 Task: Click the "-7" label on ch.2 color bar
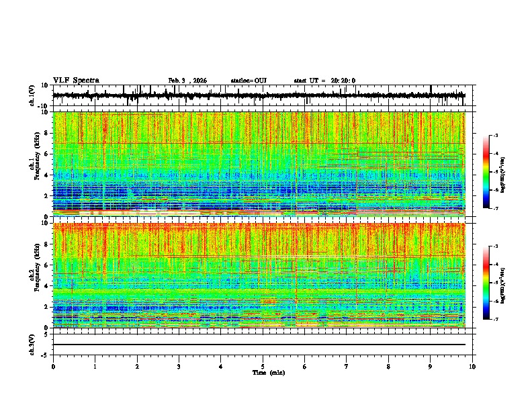(496, 319)
